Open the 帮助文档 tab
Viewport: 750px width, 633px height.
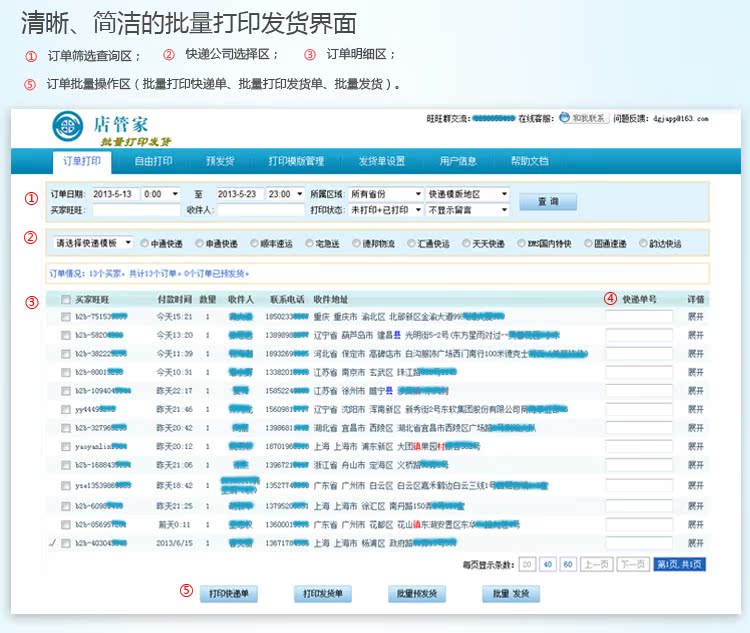[x=529, y=161]
